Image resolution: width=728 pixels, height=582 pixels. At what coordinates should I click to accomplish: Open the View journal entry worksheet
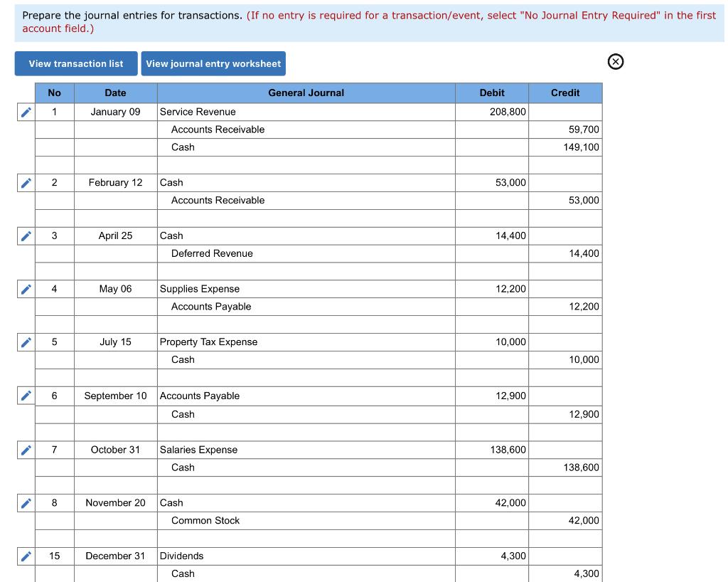pos(215,63)
